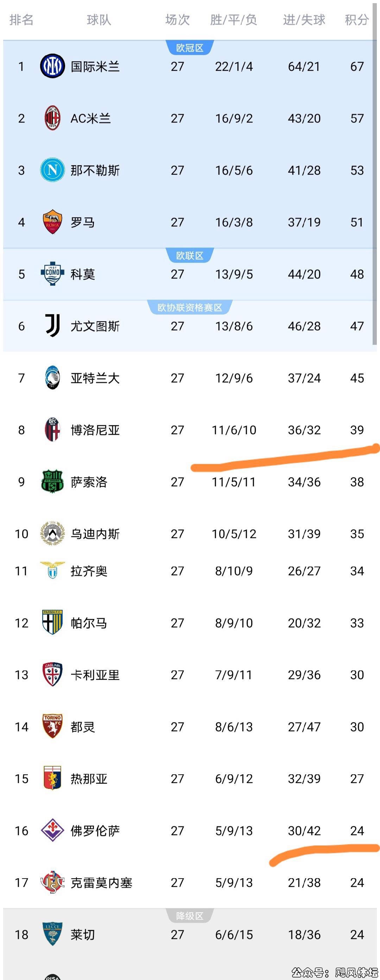Tap the Fiorentina purple emblem
Screen dimensions: 380x980
pyautogui.click(x=52, y=830)
